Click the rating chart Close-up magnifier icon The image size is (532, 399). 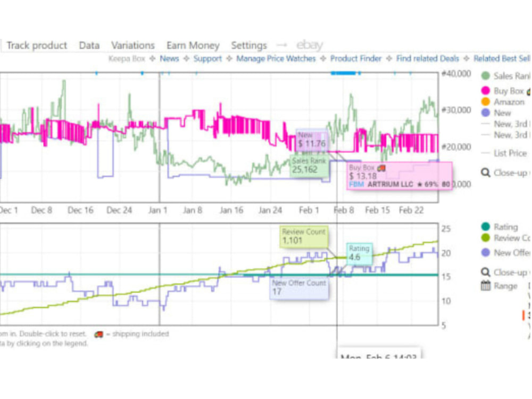click(x=486, y=272)
